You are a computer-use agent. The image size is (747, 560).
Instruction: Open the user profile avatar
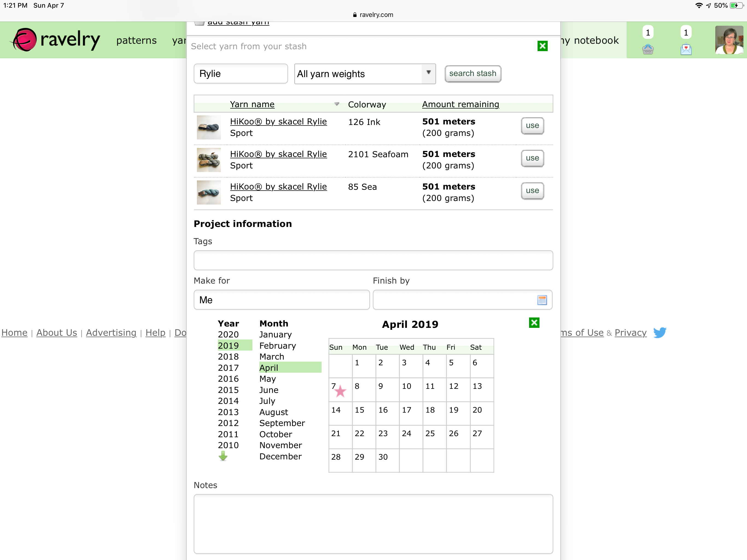[x=729, y=40]
